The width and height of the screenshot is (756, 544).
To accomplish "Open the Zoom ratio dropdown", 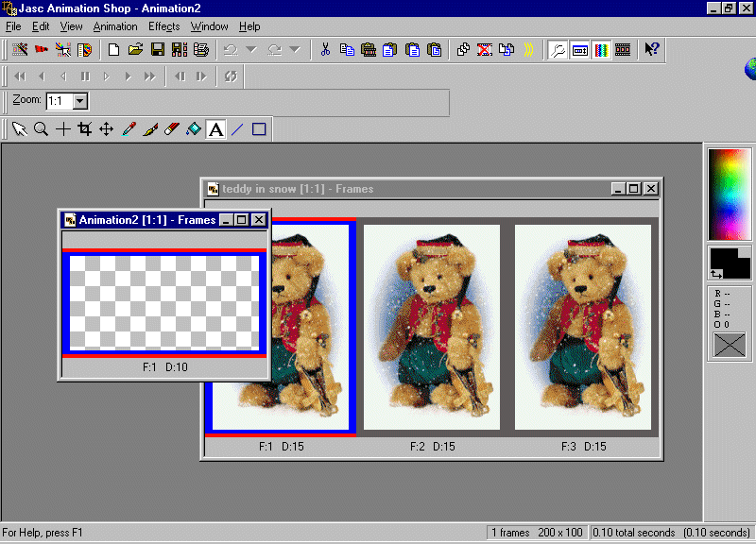I will click(x=79, y=101).
